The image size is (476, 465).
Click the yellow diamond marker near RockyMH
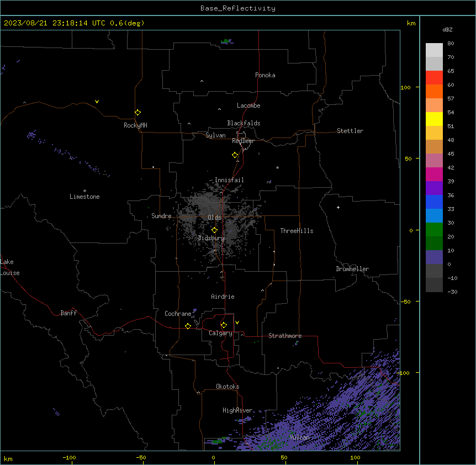click(x=137, y=113)
